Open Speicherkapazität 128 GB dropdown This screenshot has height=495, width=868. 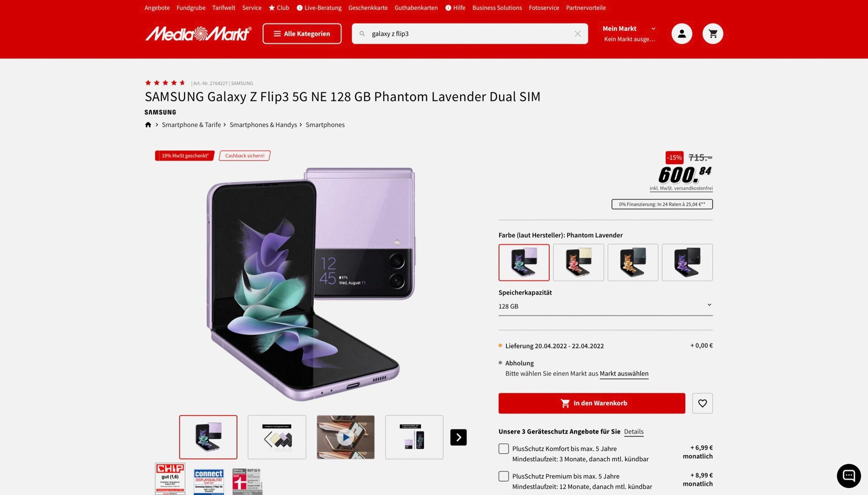(x=605, y=306)
